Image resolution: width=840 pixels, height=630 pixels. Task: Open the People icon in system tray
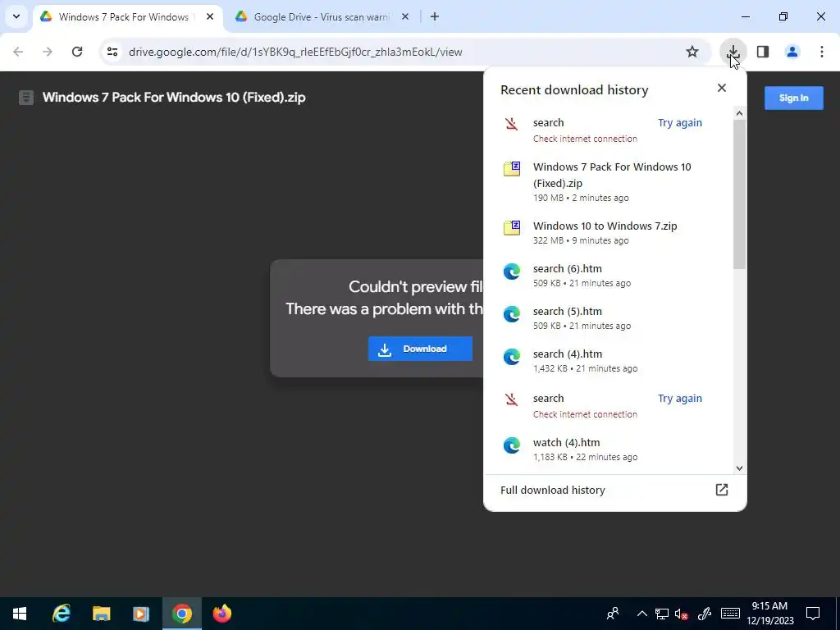(613, 614)
